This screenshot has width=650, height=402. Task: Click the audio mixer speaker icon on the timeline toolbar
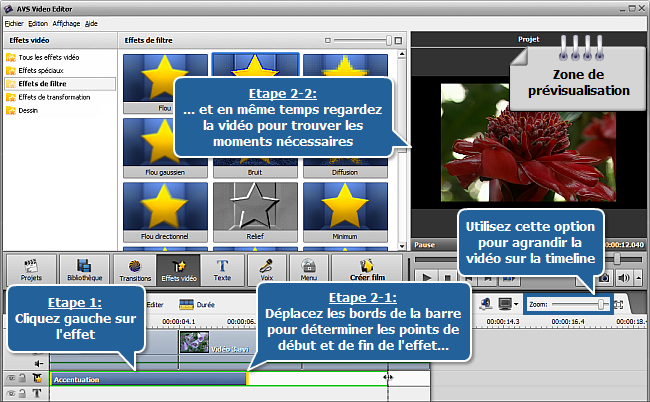click(x=485, y=304)
